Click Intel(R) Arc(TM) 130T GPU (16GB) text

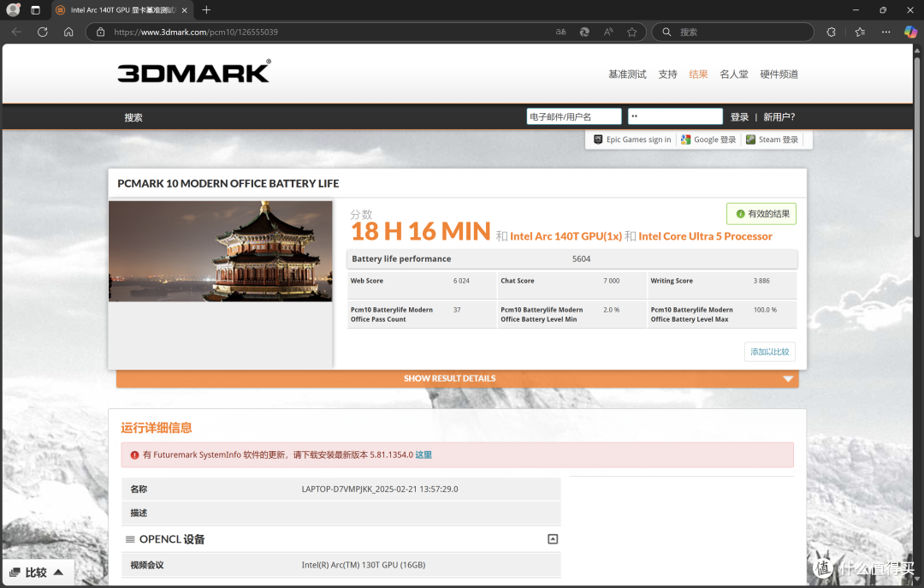tap(363, 565)
